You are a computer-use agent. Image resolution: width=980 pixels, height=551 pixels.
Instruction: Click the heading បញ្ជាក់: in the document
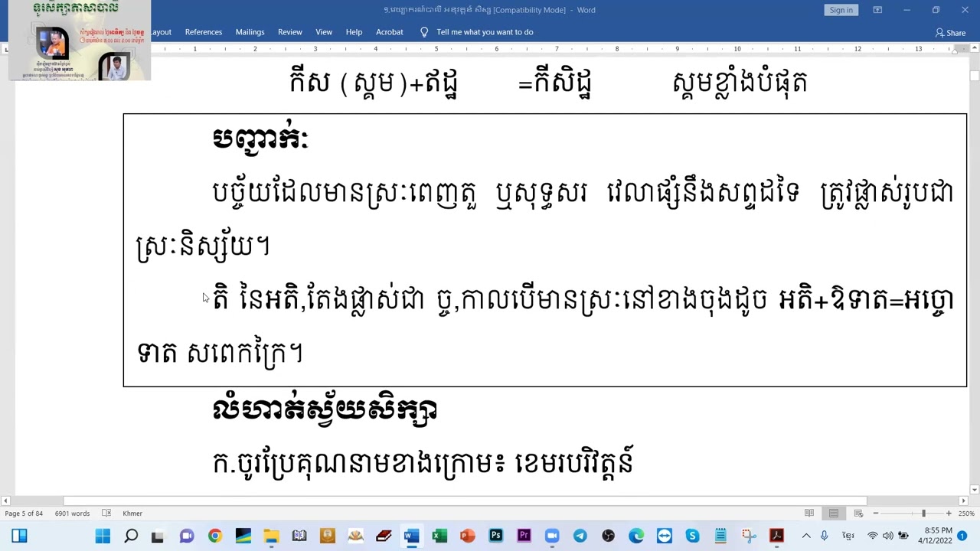260,138
